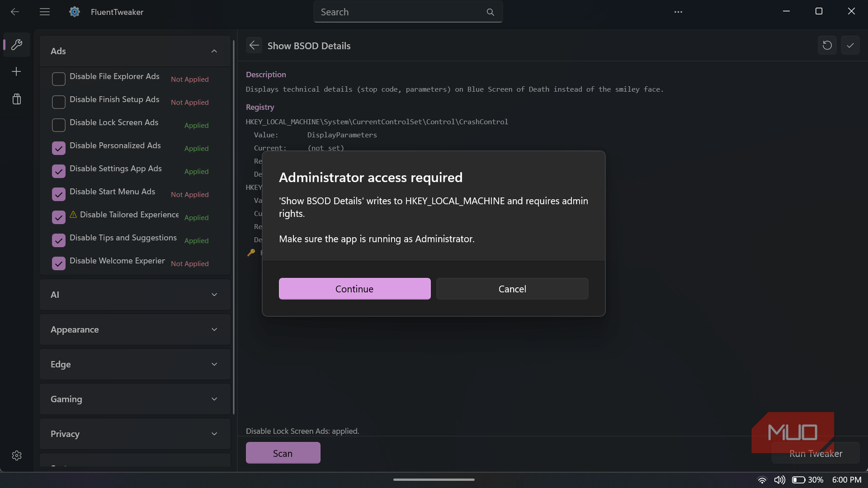
Task: Uncheck Disable Welcome Experience checkbox
Action: [x=58, y=263]
